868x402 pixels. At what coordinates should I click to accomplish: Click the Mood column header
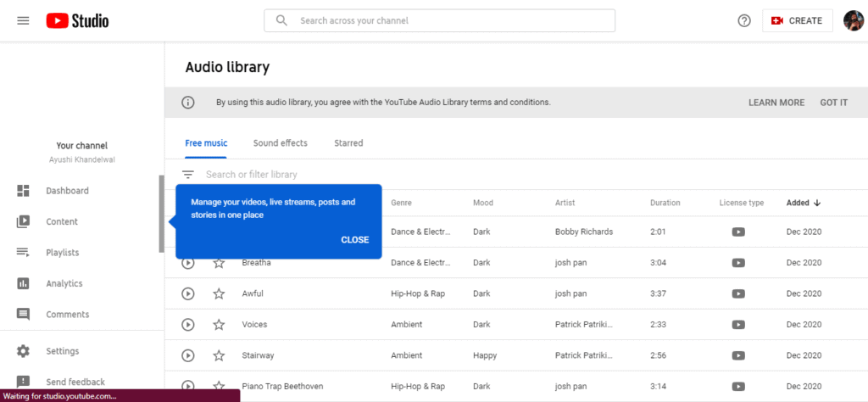point(482,203)
